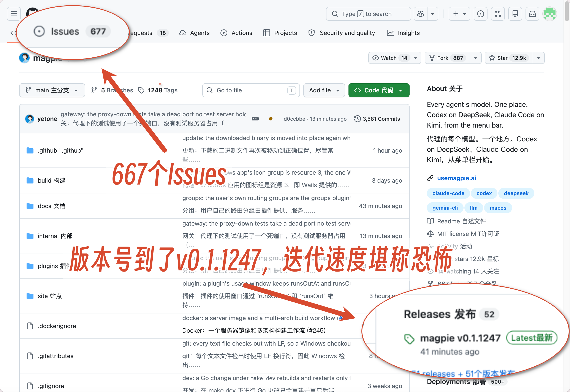This screenshot has width=570, height=392.
Task: Open the 1248 Tags link
Action: pos(158,90)
